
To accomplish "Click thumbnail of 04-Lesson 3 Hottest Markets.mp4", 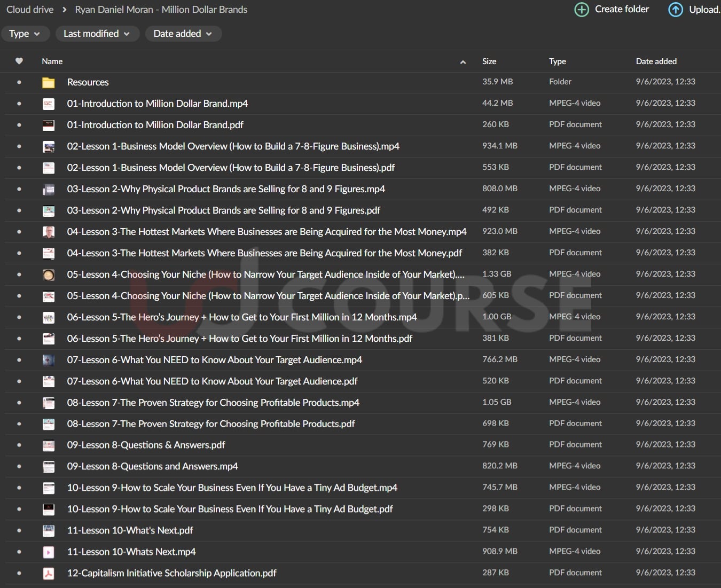I will click(x=49, y=232).
